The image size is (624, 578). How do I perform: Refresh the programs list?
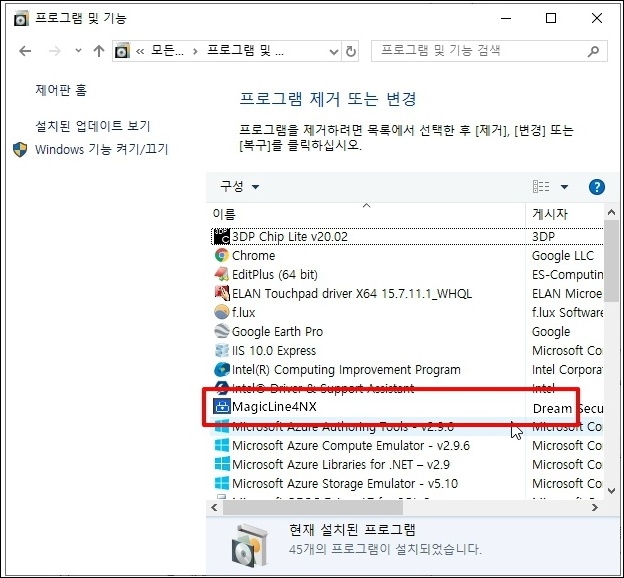coord(351,51)
